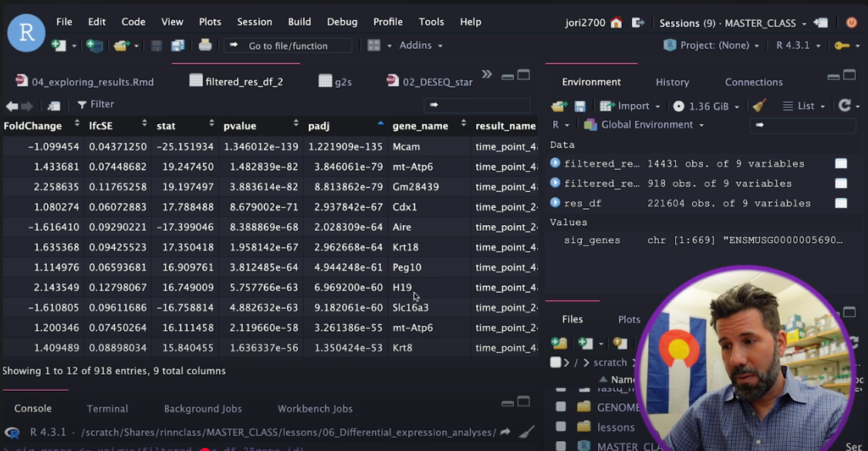The width and height of the screenshot is (868, 451).
Task: Open the Project: (None) dropdown
Action: tap(712, 45)
